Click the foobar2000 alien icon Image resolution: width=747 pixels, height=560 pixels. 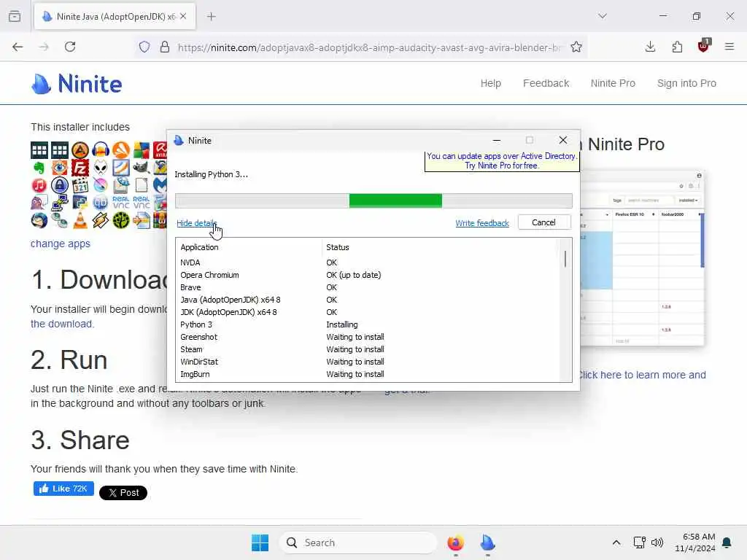click(x=101, y=168)
